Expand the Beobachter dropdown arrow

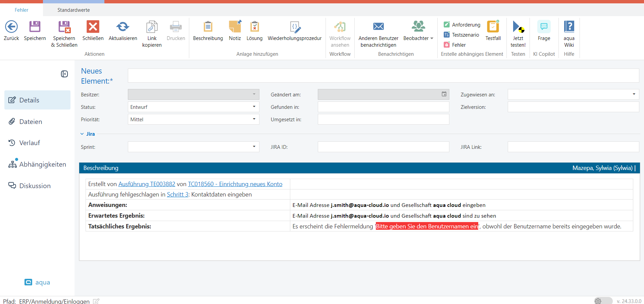click(x=432, y=38)
